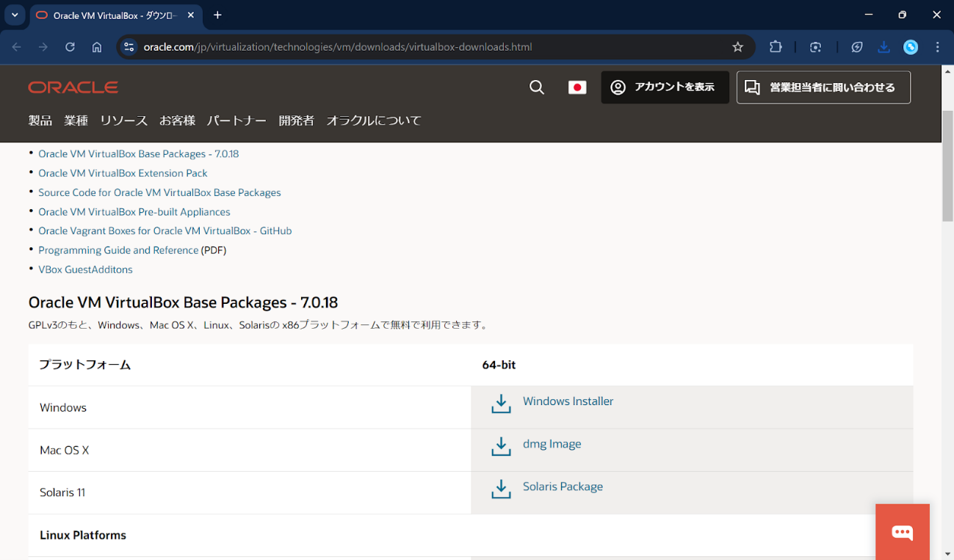
Task: Open the オラクルについて menu
Action: [374, 120]
